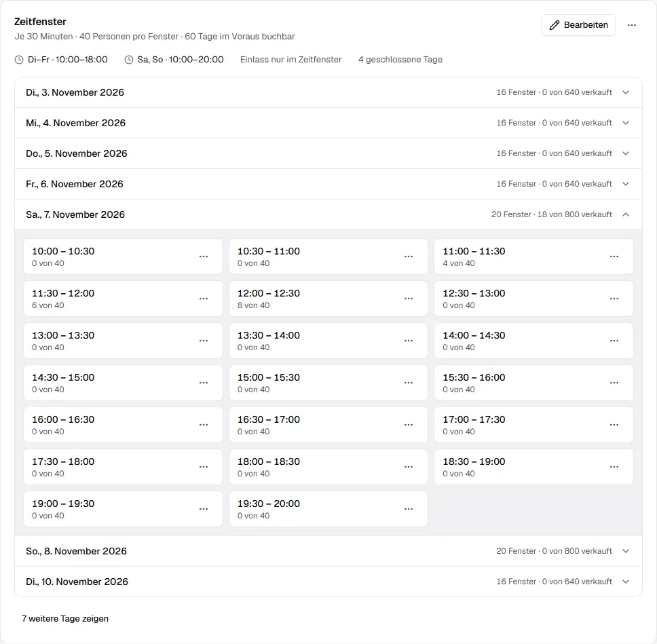
Task: Open options for slot 17:30 – 18:00
Action: [x=204, y=467]
